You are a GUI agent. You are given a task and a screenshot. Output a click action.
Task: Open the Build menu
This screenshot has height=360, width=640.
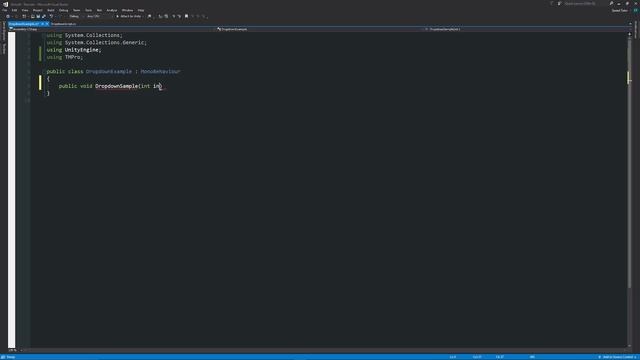coord(51,10)
